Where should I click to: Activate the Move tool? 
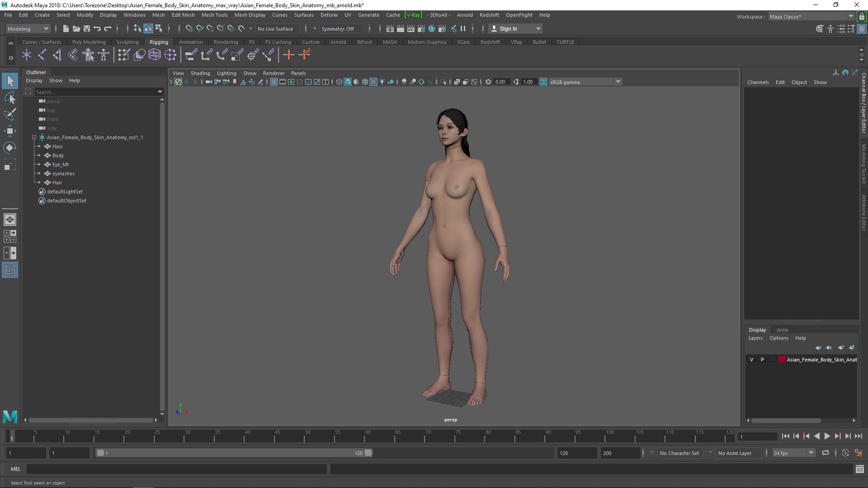(10, 131)
